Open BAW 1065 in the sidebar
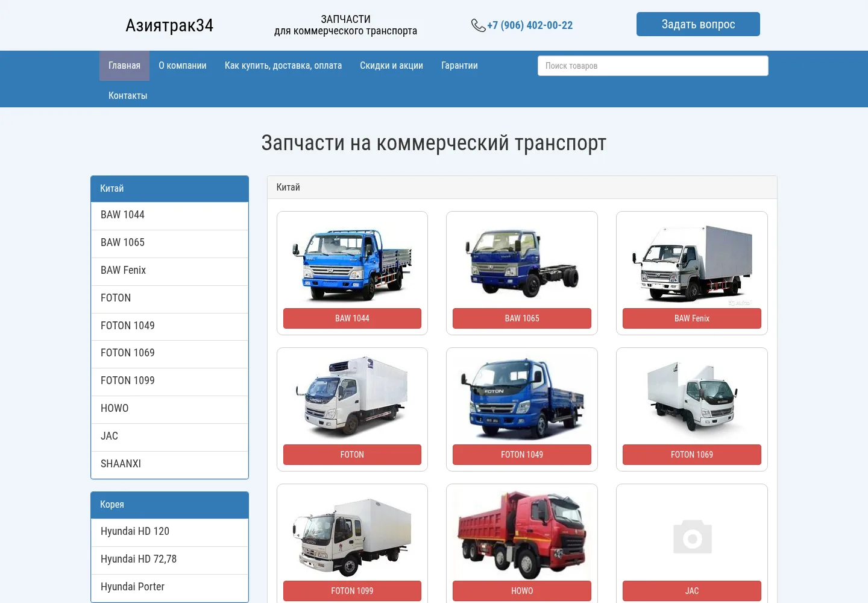 click(169, 244)
